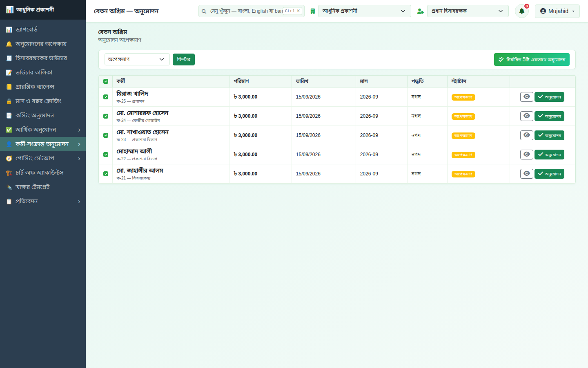
Task: Open eye icon for মোহাম্মাদ আলী row
Action: [x=527, y=155]
